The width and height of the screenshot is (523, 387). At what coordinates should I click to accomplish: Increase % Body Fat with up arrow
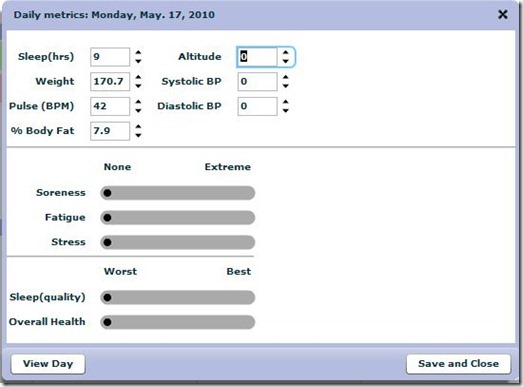[x=138, y=127]
